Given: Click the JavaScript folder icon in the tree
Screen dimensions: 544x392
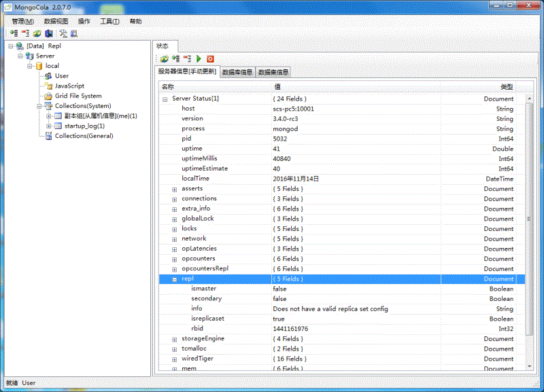Looking at the screenshot, I should (x=48, y=86).
